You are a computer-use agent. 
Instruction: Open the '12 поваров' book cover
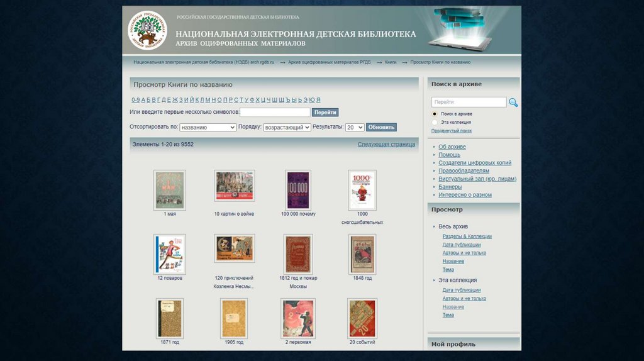click(x=170, y=254)
